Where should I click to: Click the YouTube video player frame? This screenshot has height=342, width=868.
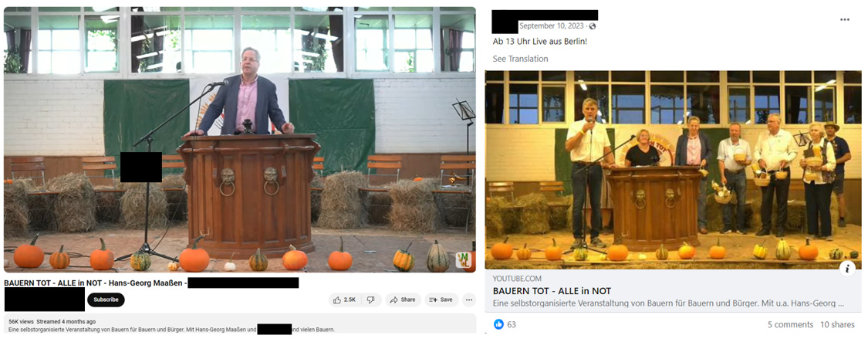[x=240, y=140]
